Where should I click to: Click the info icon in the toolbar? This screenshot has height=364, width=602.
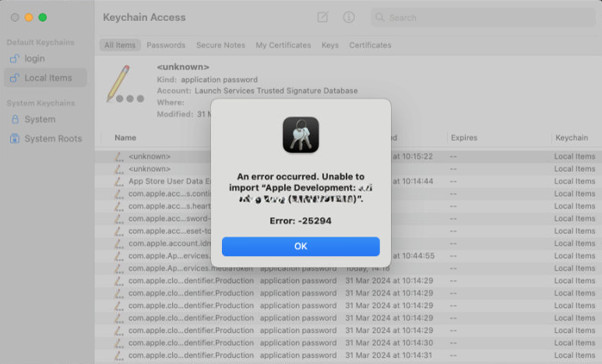349,17
